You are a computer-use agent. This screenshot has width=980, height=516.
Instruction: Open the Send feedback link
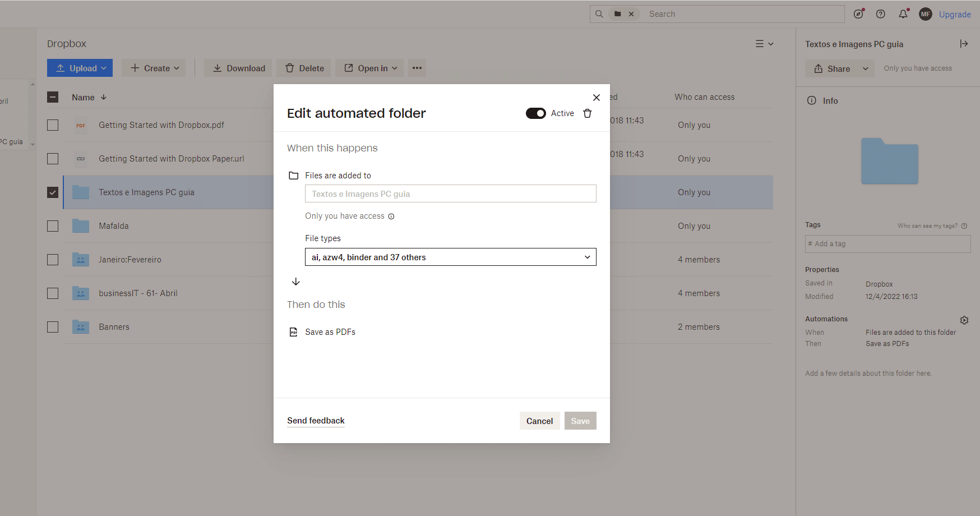pyautogui.click(x=316, y=421)
